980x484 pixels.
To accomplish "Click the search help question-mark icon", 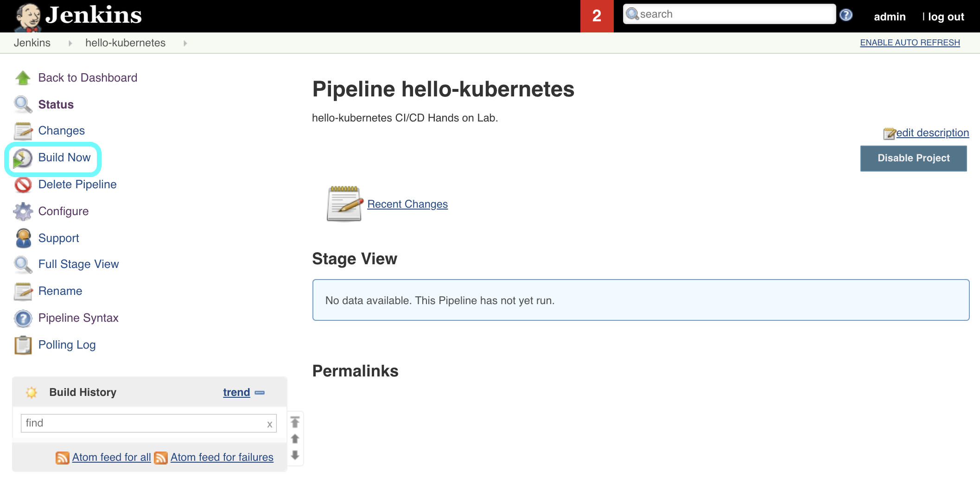I will pos(846,15).
